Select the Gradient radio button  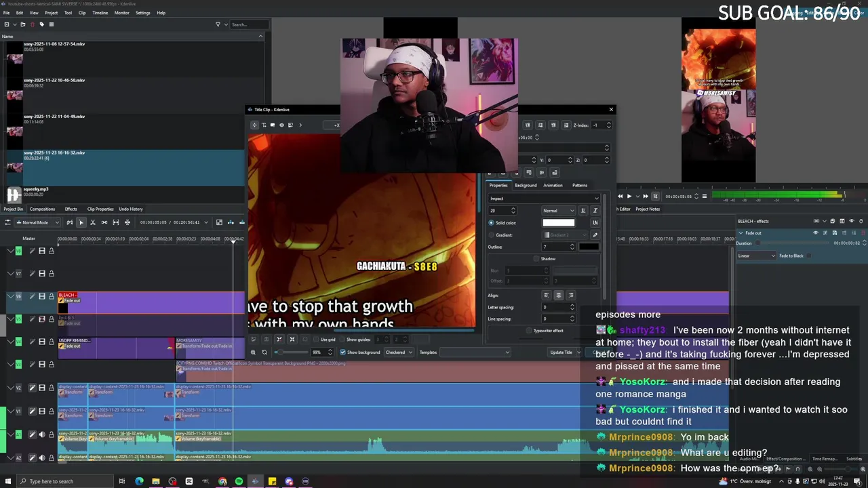point(492,235)
